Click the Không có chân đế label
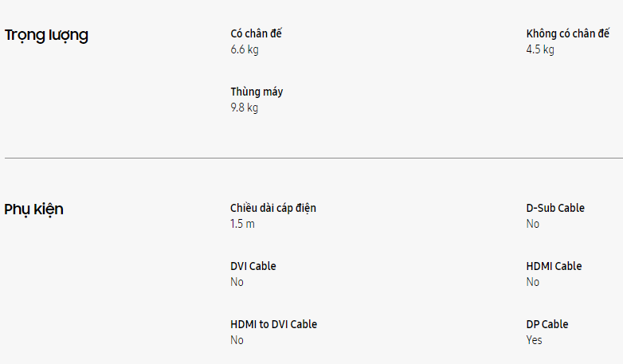The image size is (623, 364). [568, 33]
